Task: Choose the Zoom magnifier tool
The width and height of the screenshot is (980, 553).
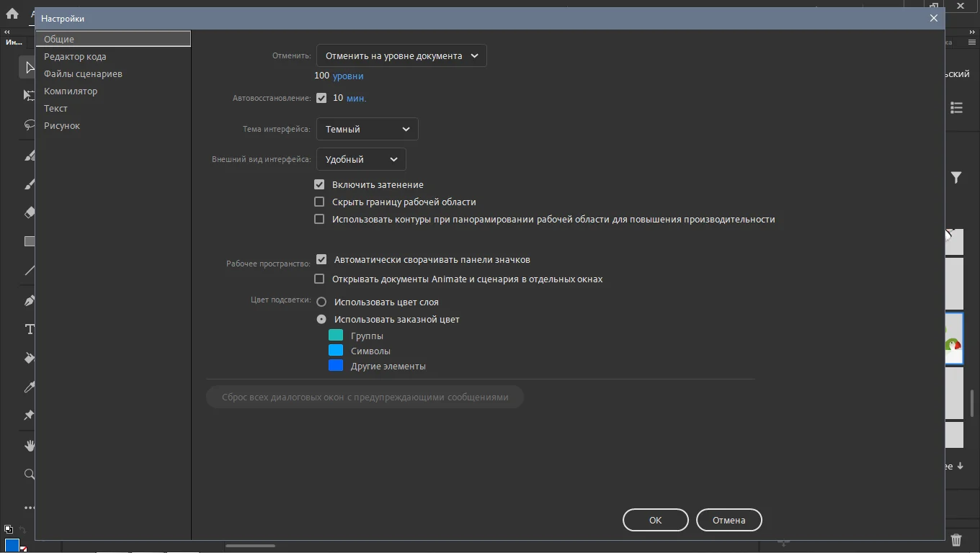Action: point(30,474)
